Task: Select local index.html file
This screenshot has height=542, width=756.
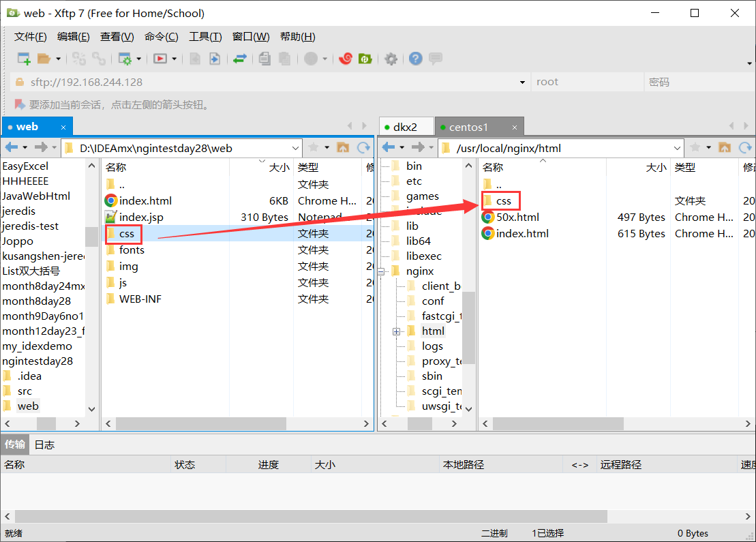Action: [x=145, y=200]
